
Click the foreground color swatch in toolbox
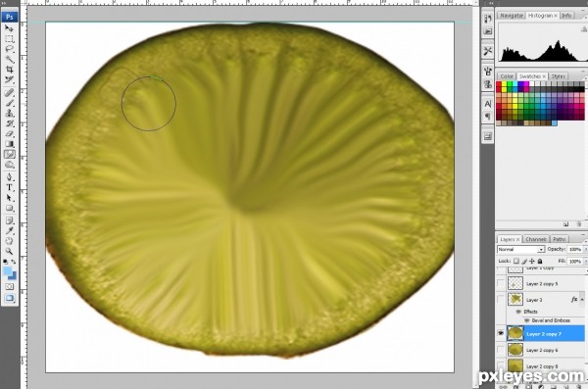(x=8, y=271)
